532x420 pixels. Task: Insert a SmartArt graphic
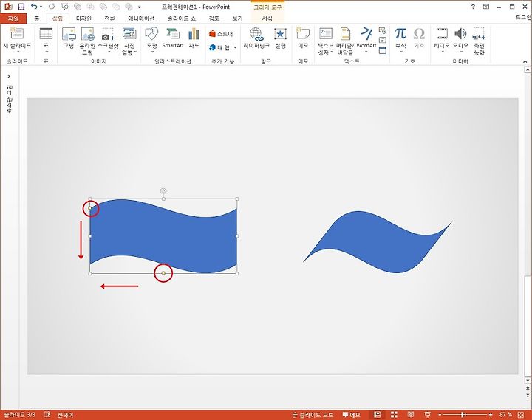(173, 38)
